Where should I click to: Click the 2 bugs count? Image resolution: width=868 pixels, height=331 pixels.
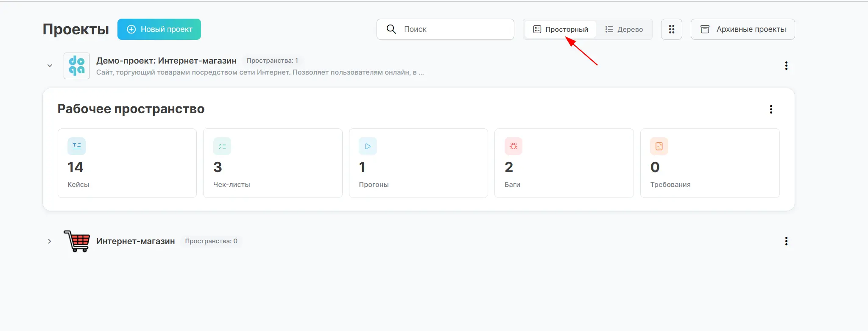(x=509, y=167)
